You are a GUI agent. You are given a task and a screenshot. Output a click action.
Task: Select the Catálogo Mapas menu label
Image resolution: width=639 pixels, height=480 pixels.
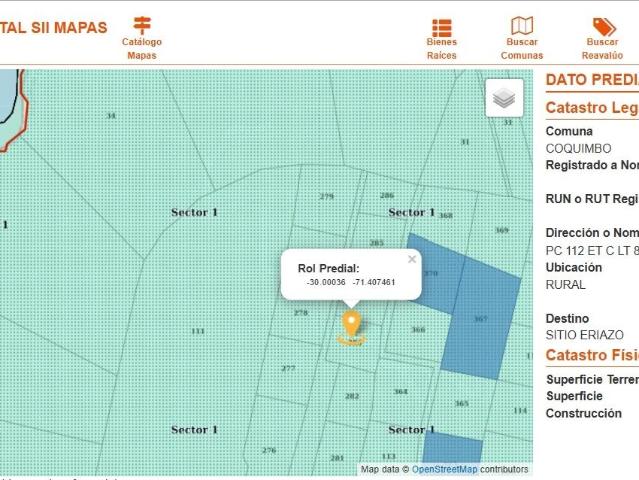(x=142, y=48)
